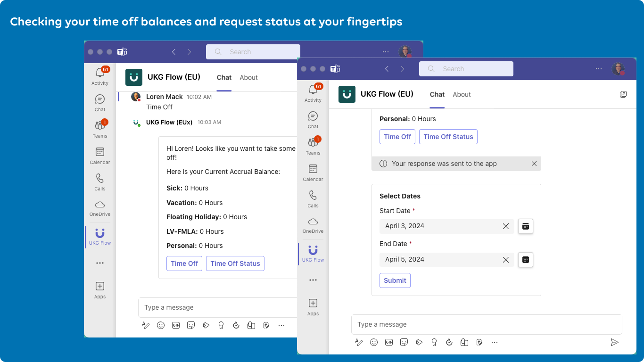The height and width of the screenshot is (362, 644).
Task: Select UKG Flow in the back window sidebar
Action: pos(100,237)
